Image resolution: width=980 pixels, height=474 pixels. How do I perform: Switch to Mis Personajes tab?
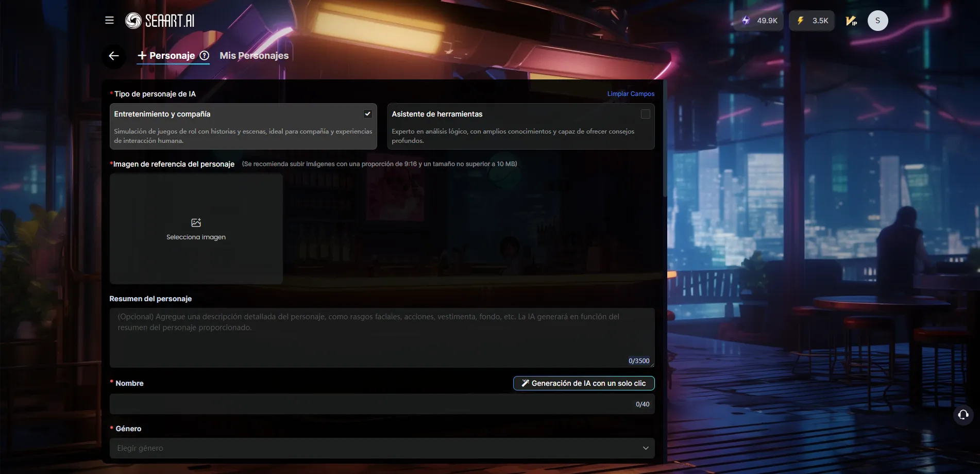(x=254, y=55)
